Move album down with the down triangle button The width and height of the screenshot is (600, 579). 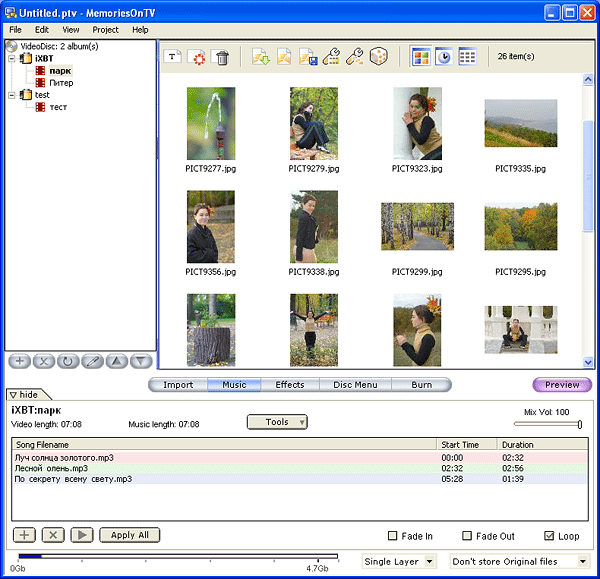pyautogui.click(x=141, y=361)
